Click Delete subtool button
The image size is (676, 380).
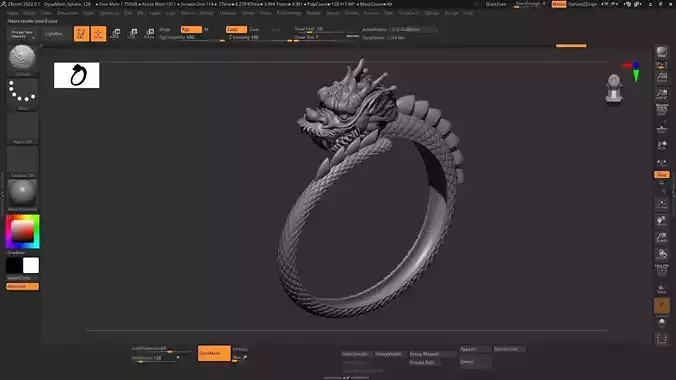(476, 362)
